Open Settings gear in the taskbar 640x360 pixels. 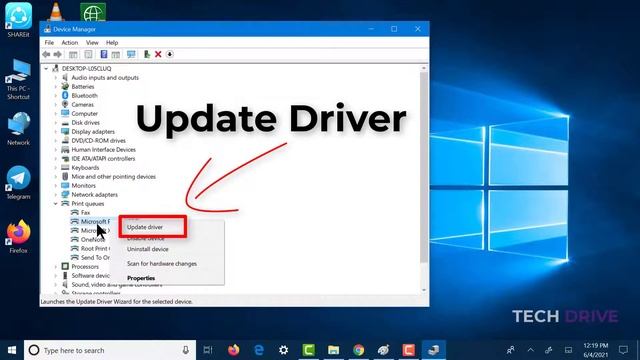(284, 350)
